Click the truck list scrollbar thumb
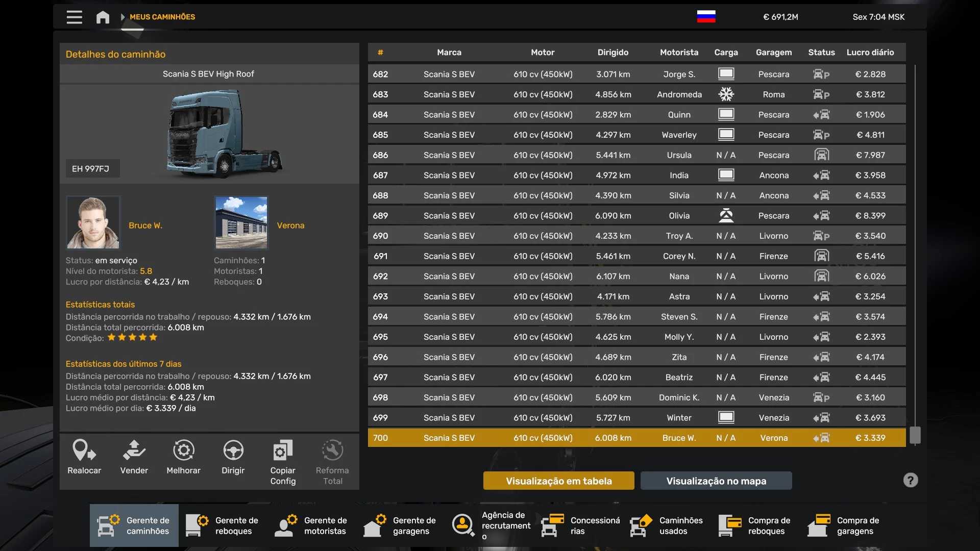This screenshot has width=980, height=551. pos(915,435)
